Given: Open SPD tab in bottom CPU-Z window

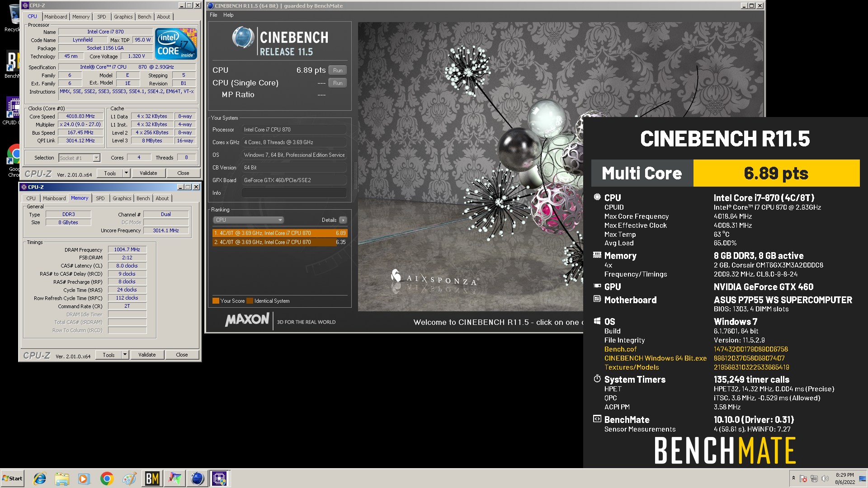Looking at the screenshot, I should pyautogui.click(x=100, y=198).
